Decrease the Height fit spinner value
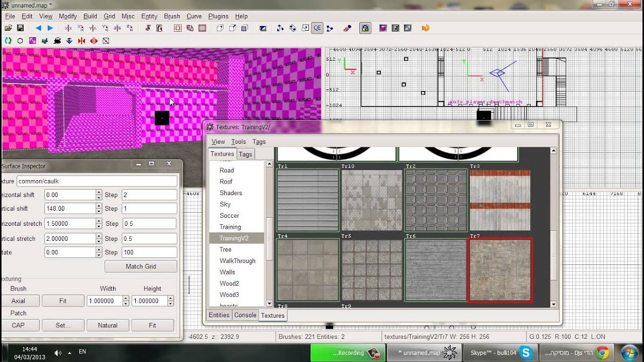 tap(171, 304)
